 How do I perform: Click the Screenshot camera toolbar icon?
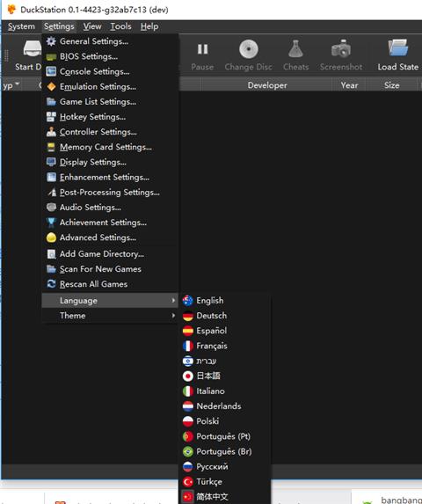pyautogui.click(x=341, y=49)
